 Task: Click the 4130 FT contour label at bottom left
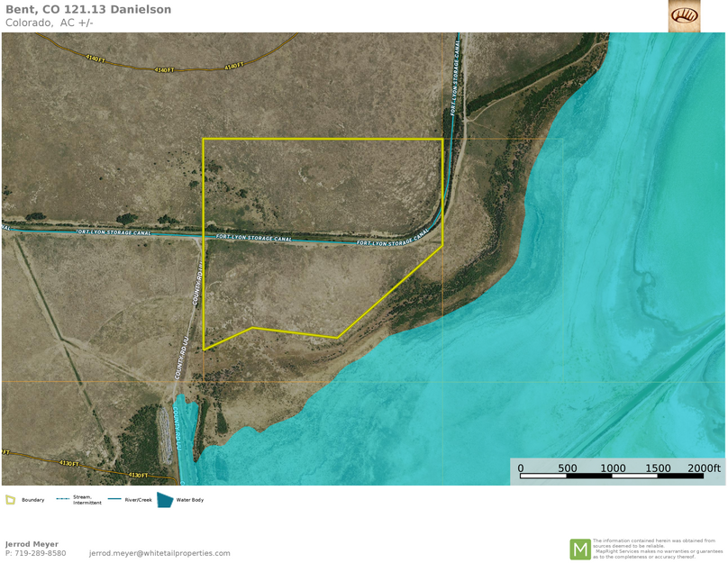69,463
